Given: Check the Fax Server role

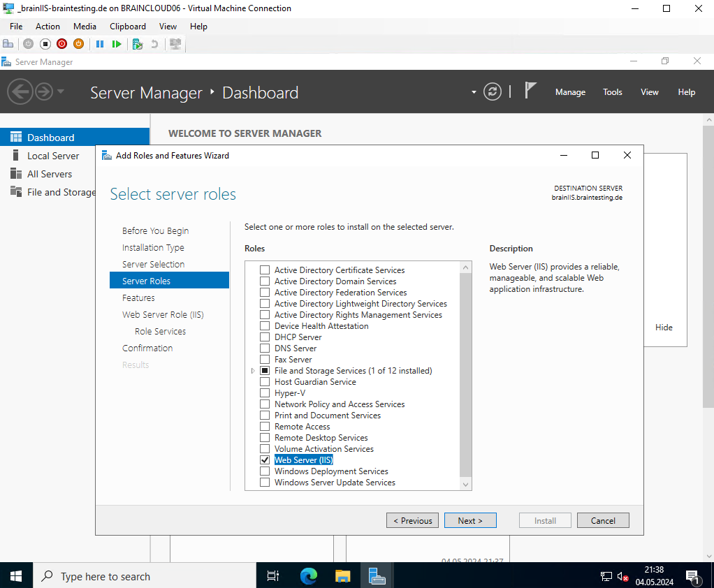Looking at the screenshot, I should click(265, 359).
